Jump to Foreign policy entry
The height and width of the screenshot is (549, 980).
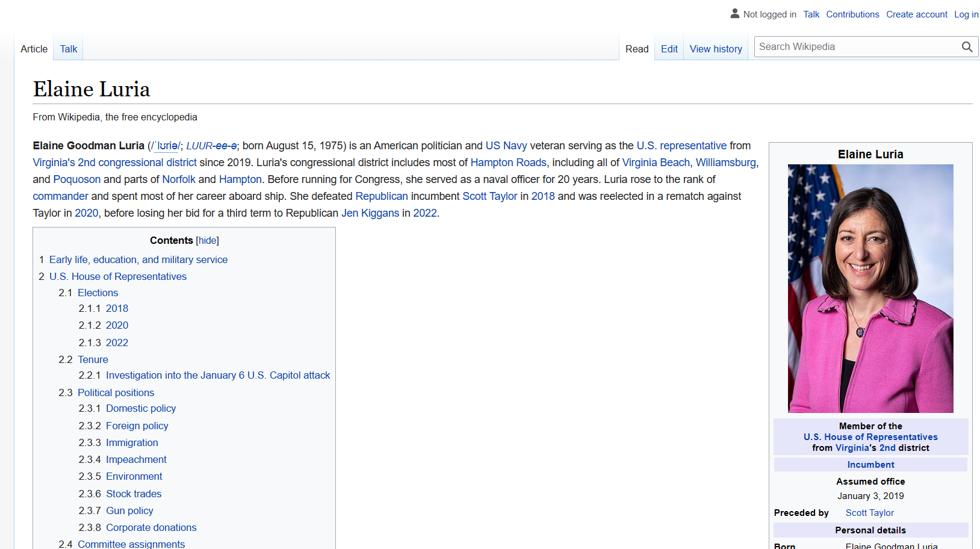pyautogui.click(x=137, y=426)
